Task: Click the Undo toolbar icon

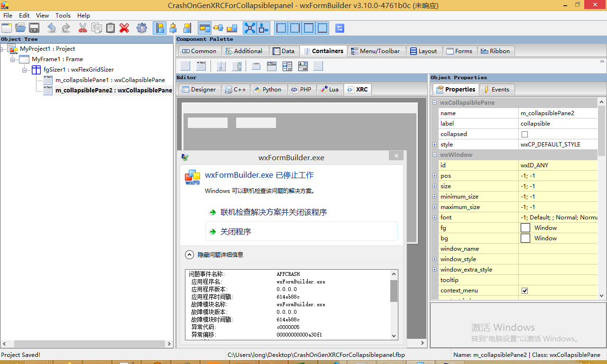Action: [x=51, y=28]
